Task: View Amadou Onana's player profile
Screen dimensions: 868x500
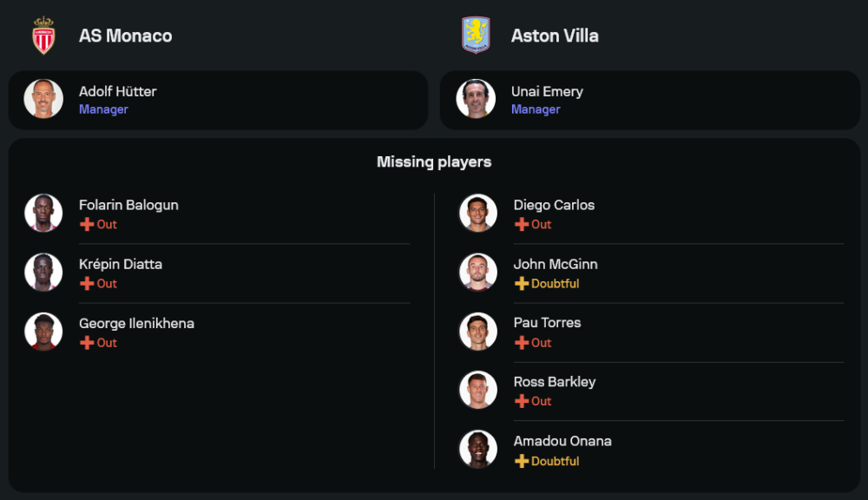Action: pyautogui.click(x=562, y=441)
